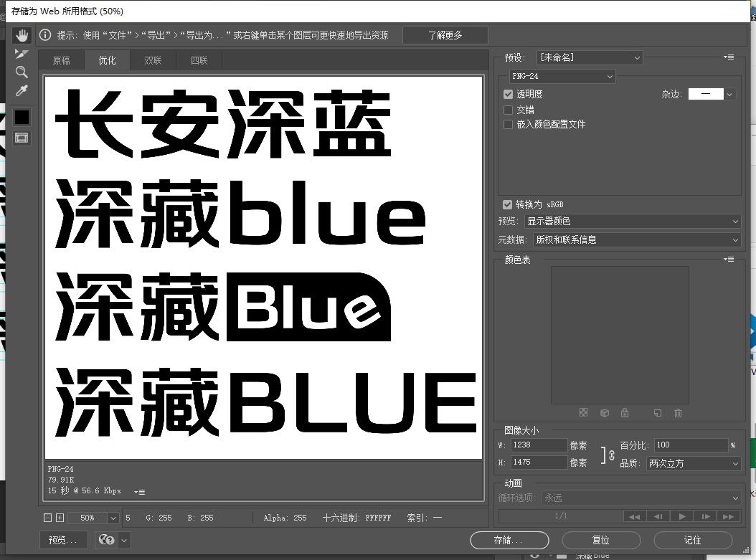The image size is (756, 560).
Task: Open the 预设 dropdown showing [未命名]
Action: pos(590,57)
